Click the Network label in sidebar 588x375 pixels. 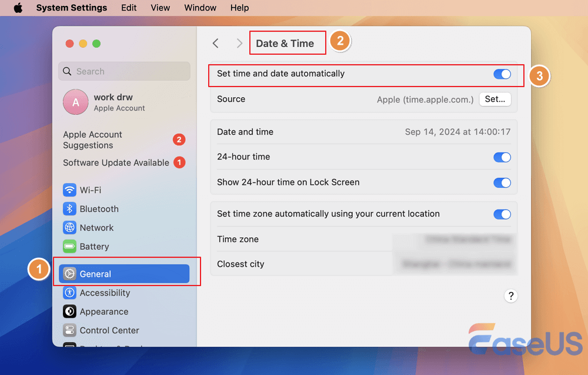96,227
